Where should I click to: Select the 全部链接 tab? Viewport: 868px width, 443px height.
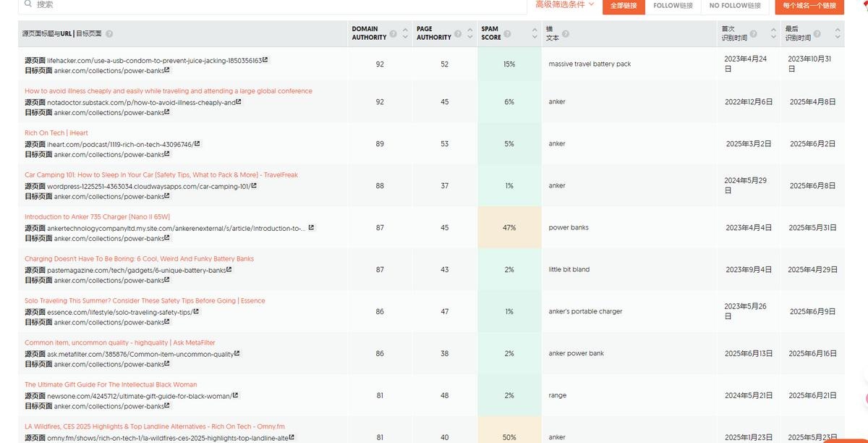[x=624, y=6]
